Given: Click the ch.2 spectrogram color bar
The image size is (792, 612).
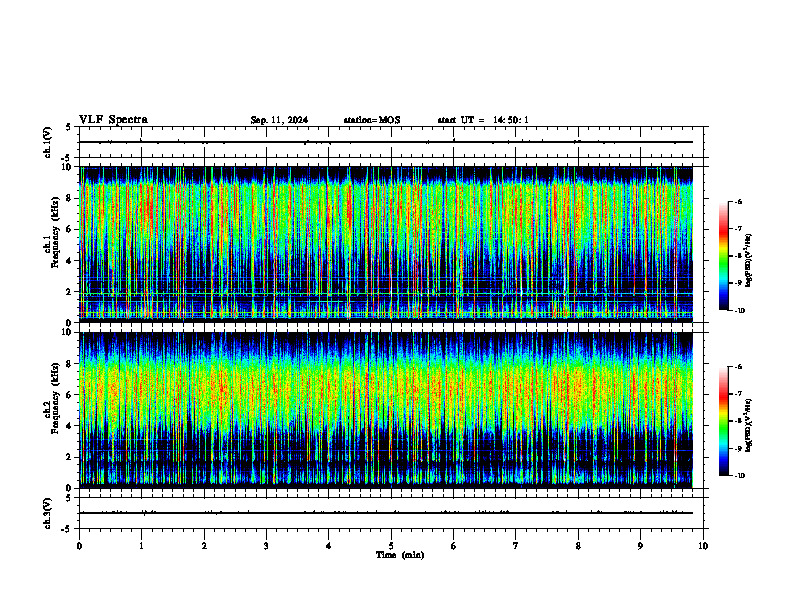Looking at the screenshot, I should click(x=723, y=421).
